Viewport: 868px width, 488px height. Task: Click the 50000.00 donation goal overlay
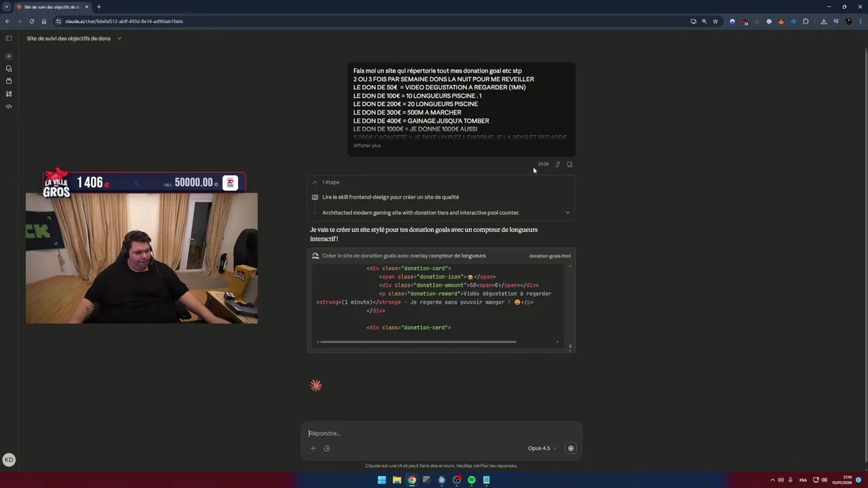click(x=197, y=182)
